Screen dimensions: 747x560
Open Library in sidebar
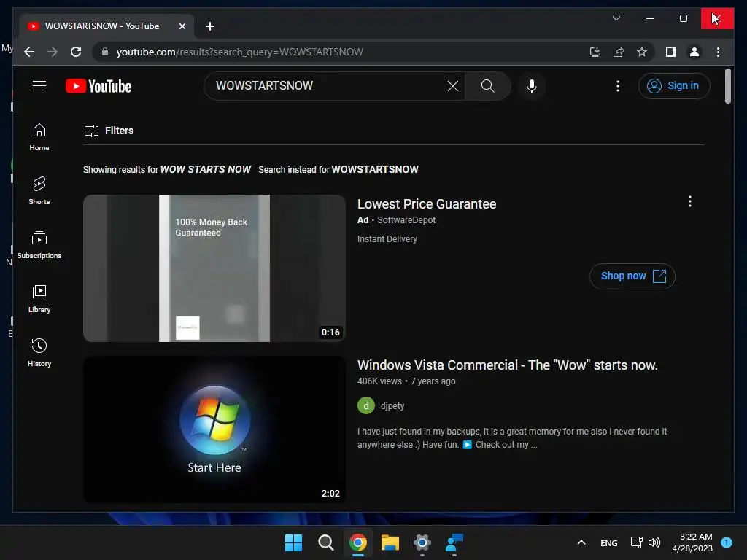coord(39,298)
